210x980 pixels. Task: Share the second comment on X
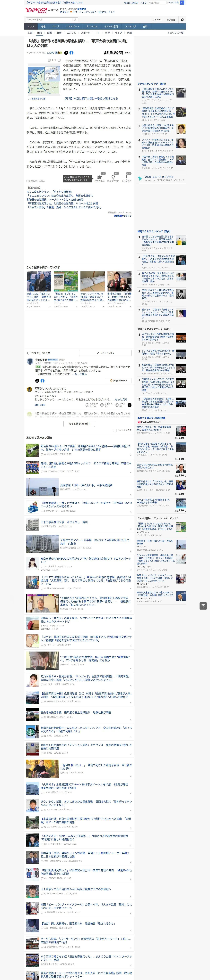pyautogui.click(x=130, y=405)
